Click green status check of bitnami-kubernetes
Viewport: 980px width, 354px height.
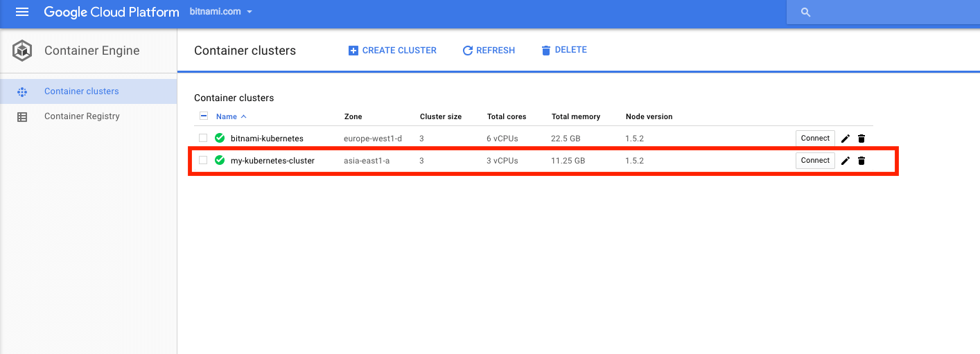click(220, 138)
